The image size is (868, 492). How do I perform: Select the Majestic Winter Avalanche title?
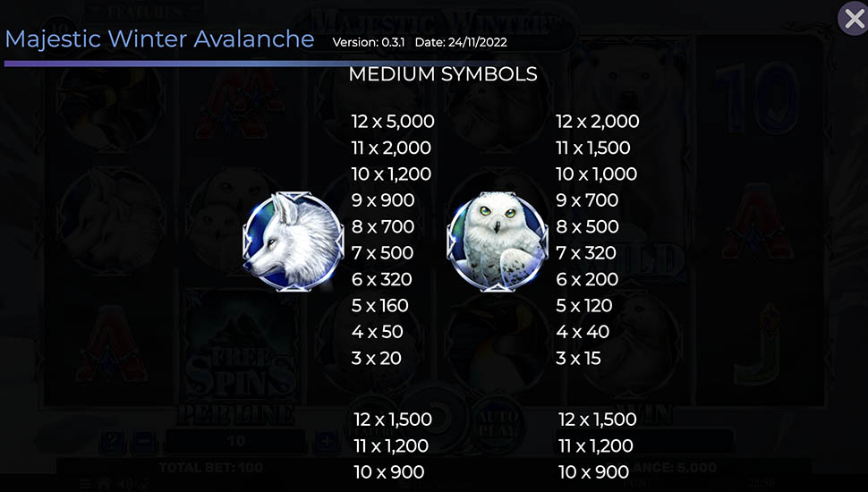pyautogui.click(x=159, y=38)
